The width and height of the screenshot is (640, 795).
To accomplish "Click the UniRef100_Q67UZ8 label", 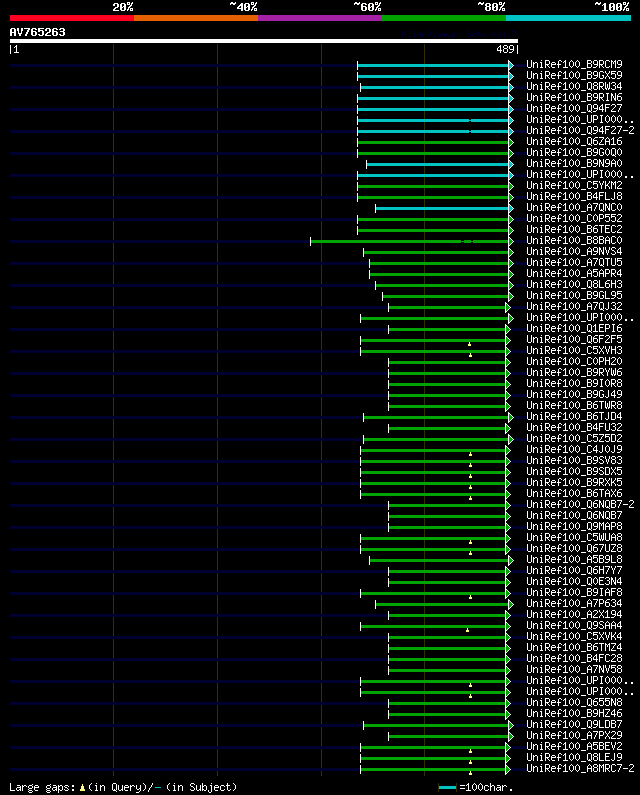I will click(574, 549).
